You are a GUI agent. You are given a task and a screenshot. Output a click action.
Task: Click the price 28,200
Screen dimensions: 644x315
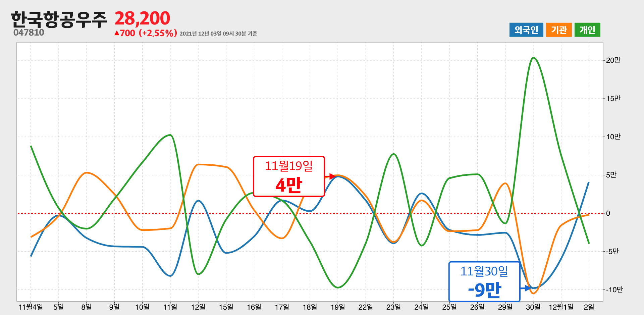[x=142, y=18]
